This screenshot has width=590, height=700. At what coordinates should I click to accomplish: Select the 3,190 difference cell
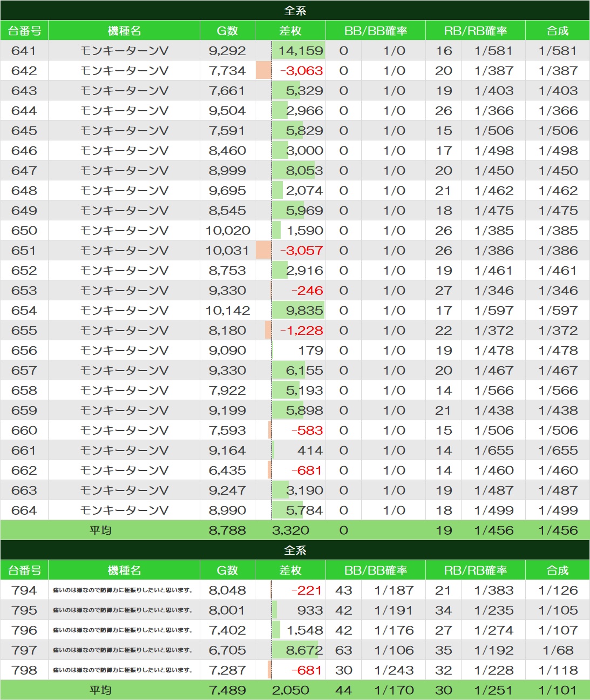point(290,490)
